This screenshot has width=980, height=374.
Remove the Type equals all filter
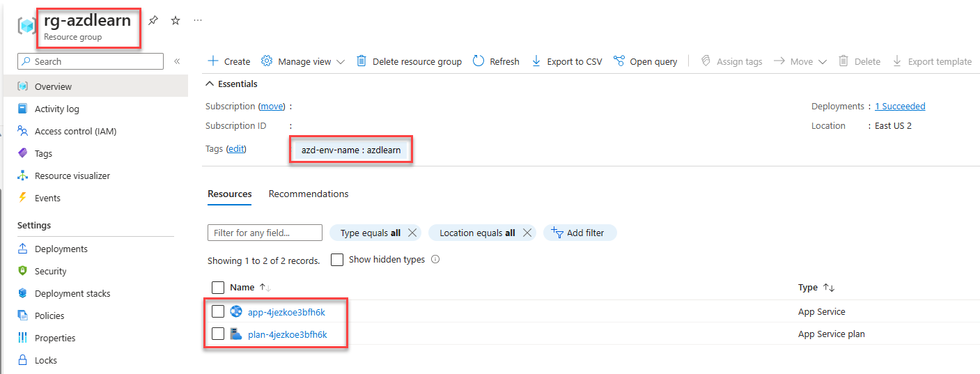click(412, 233)
